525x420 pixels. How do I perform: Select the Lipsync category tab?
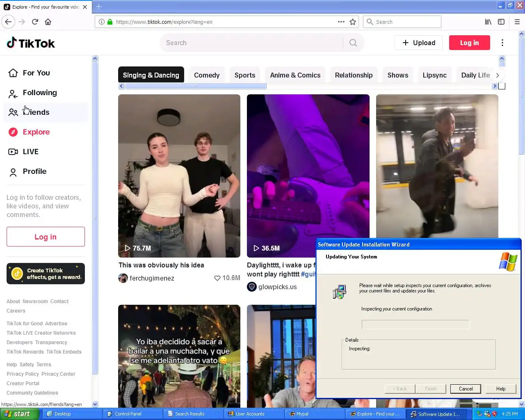434,75
